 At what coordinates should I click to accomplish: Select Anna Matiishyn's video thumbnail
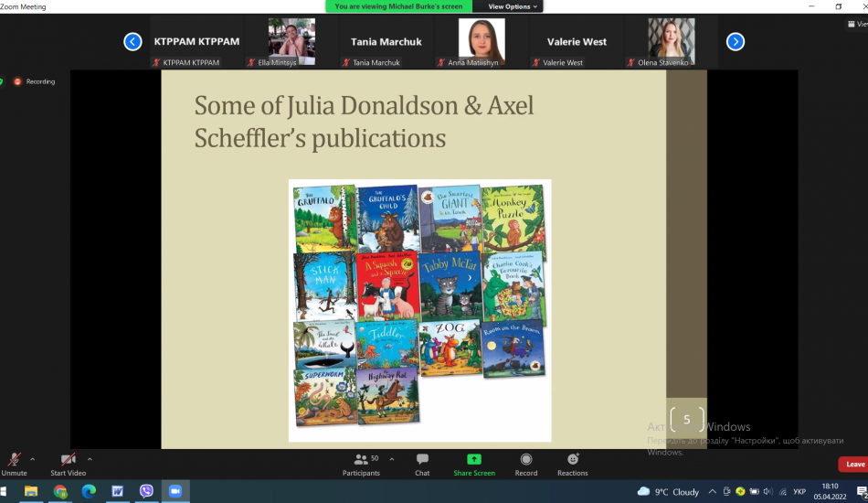[481, 41]
